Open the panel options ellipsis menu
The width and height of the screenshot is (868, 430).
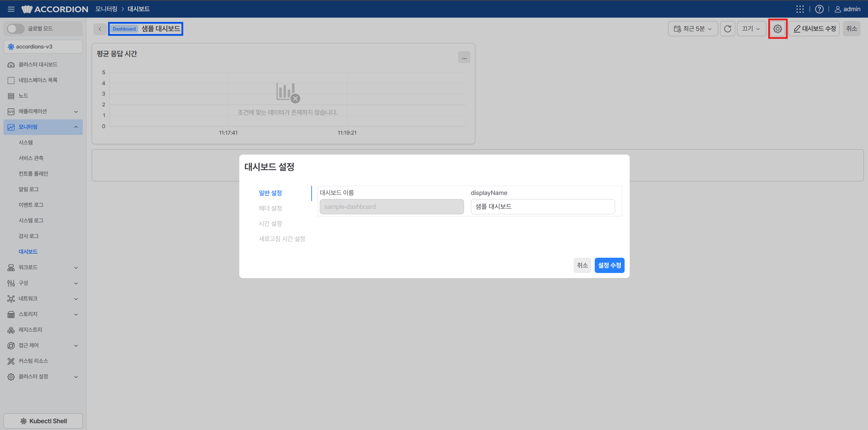coord(464,58)
